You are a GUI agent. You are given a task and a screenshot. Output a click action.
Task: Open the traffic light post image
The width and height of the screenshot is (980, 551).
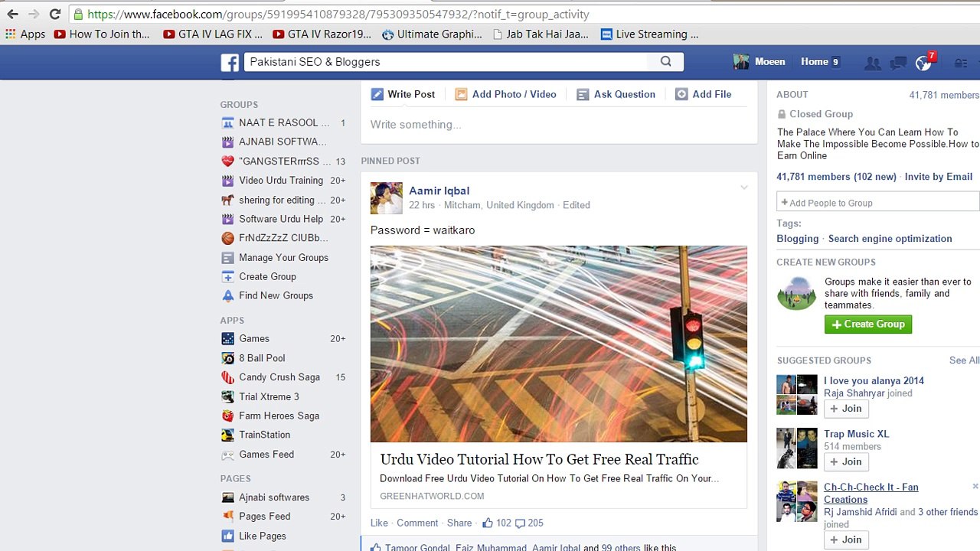(x=559, y=344)
